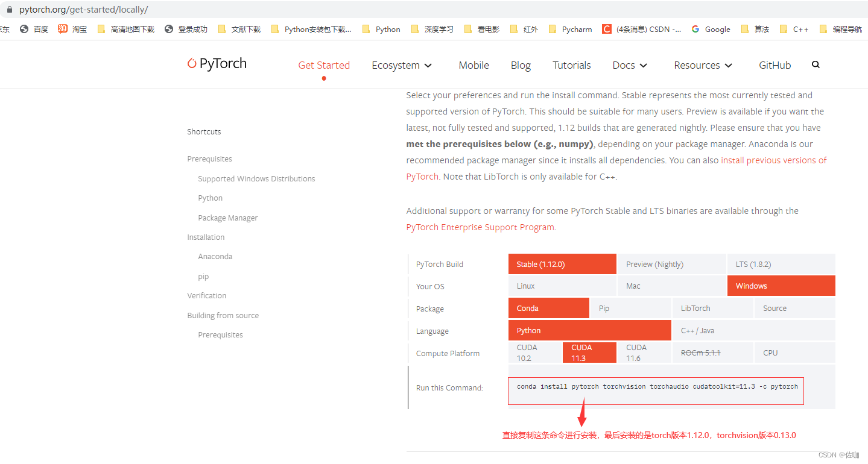This screenshot has height=464, width=868.
Task: Open the 编程导航 bookmark folder
Action: click(841, 29)
